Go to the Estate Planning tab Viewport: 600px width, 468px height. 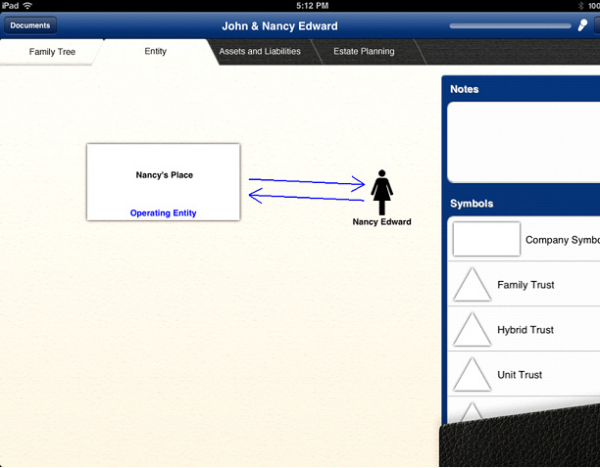[364, 51]
